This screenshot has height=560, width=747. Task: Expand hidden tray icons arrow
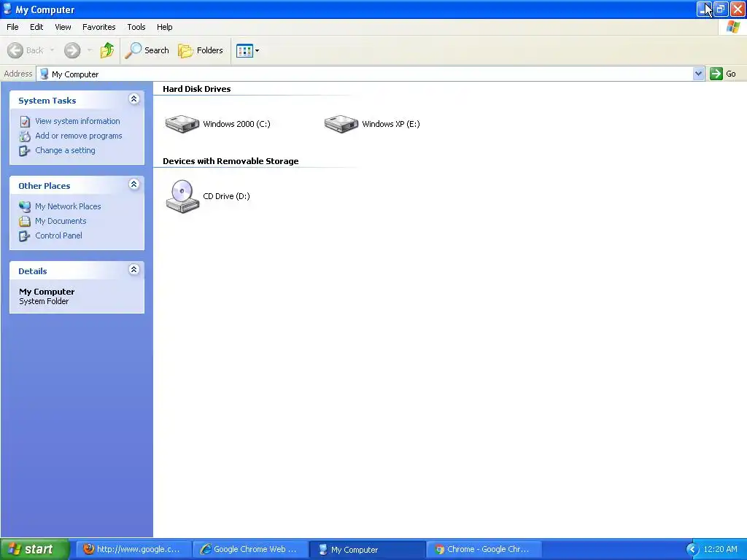point(692,549)
